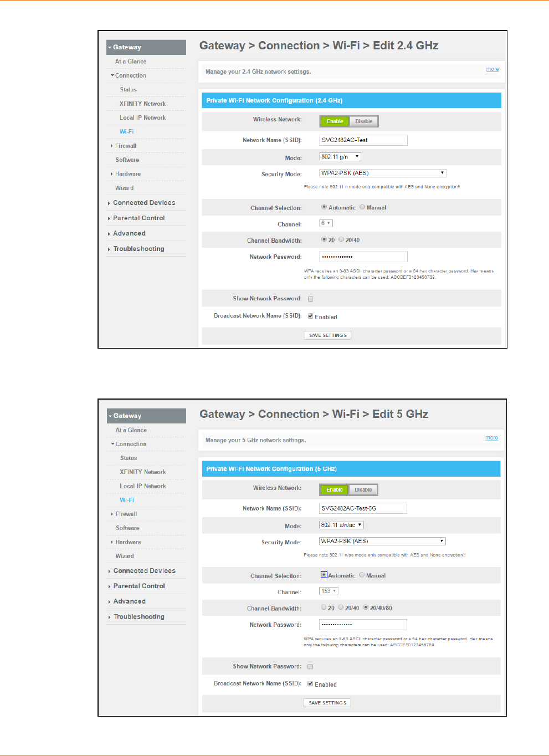
Task: Open the Channel 6 dropdown
Action: click(326, 223)
